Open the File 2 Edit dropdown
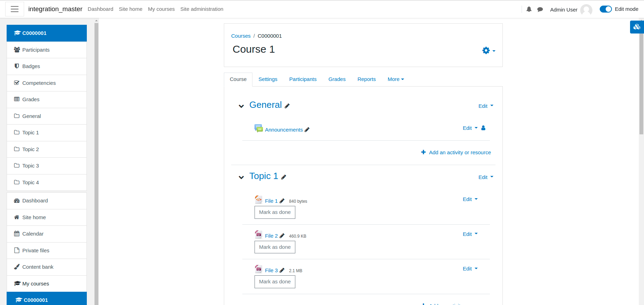 coord(470,234)
